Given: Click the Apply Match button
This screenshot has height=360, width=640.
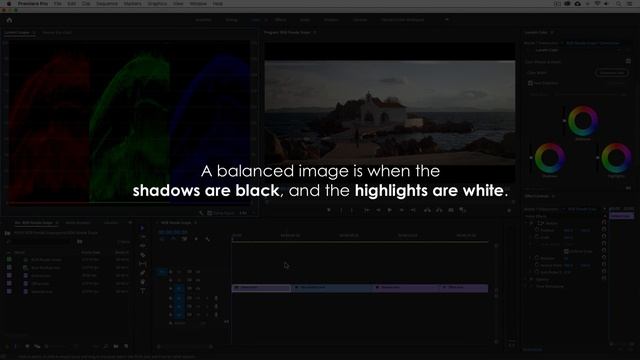Looking at the screenshot, I should coord(616,83).
